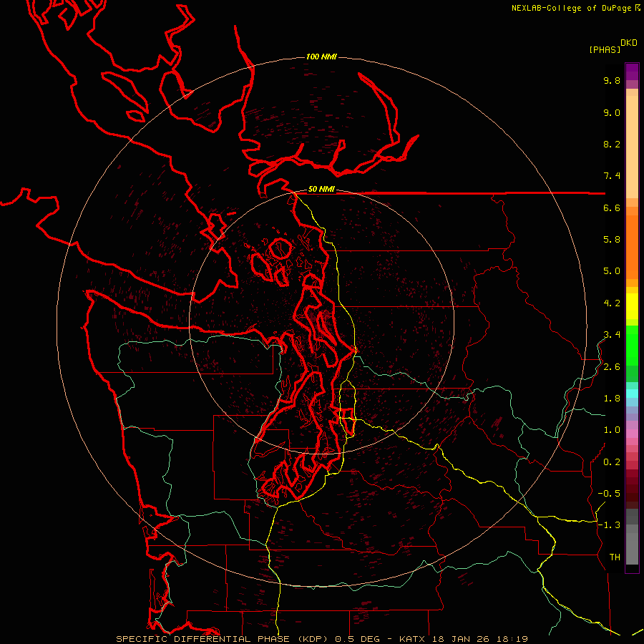Click the DKD units label above colorbar
This screenshot has height=644, width=644.
(629, 43)
